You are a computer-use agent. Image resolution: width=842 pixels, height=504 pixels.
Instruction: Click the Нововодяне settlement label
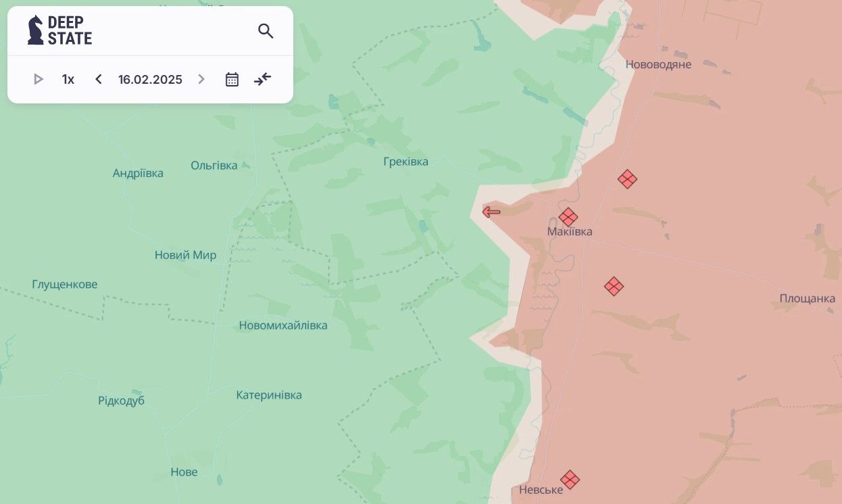point(658,65)
